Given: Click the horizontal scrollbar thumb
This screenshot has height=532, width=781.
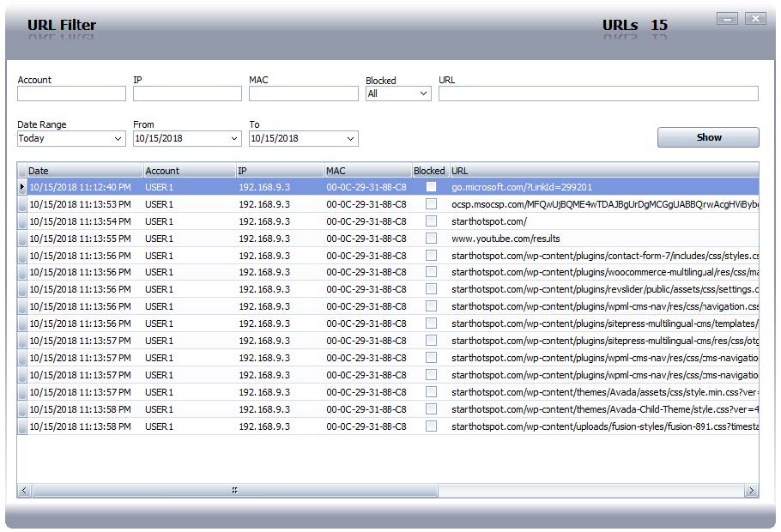Looking at the screenshot, I should click(235, 491).
